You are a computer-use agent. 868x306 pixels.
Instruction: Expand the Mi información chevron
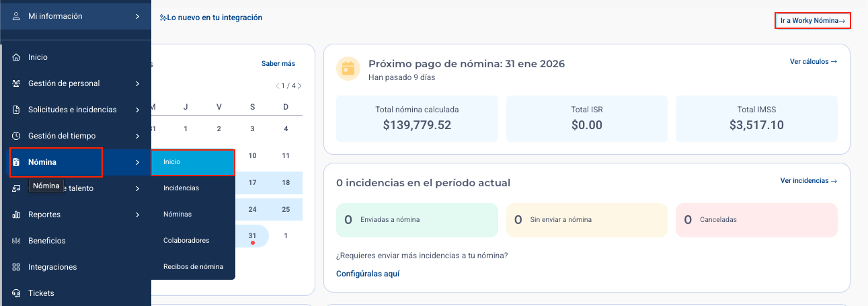point(137,15)
